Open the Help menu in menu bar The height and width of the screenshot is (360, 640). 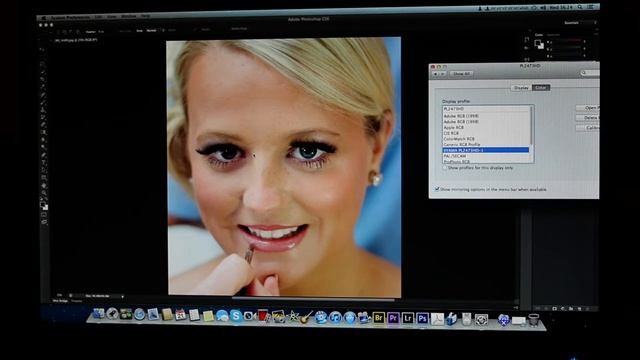(x=145, y=16)
